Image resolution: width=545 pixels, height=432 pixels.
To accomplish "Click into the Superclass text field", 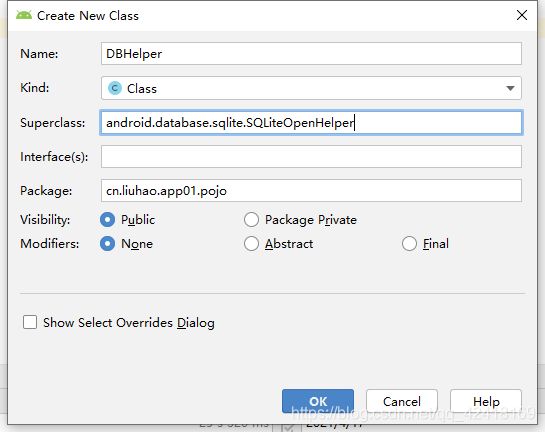I will [311, 123].
